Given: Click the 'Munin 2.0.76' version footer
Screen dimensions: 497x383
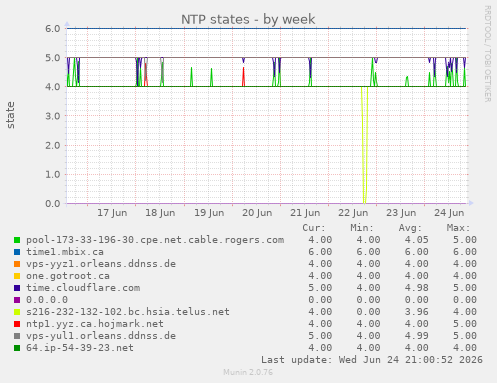Looking at the screenshot, I should coord(248,372).
